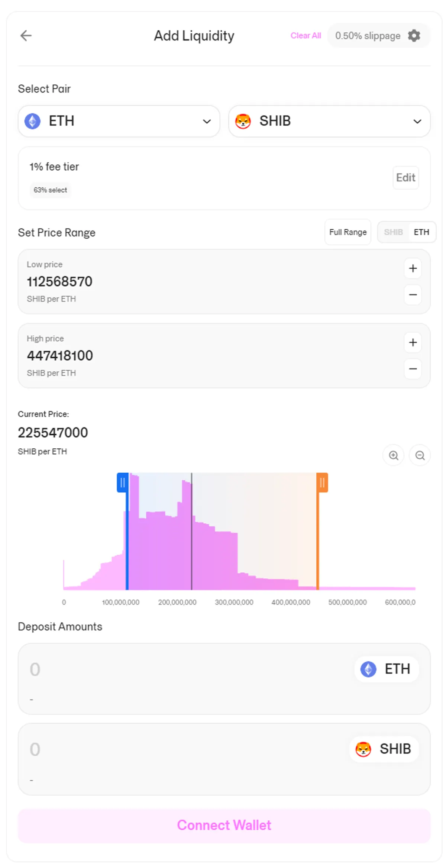The width and height of the screenshot is (446, 868).
Task: Edit the 1% fee tier
Action: [406, 178]
